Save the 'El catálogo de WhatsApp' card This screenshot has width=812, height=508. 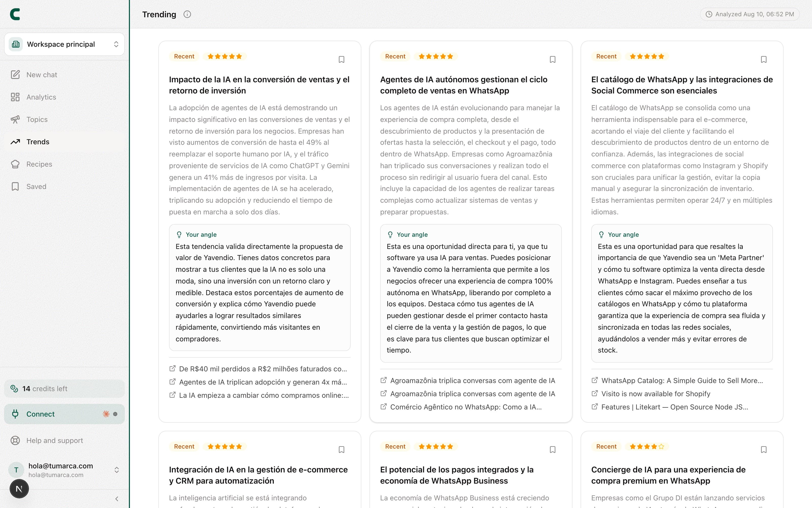click(x=764, y=59)
